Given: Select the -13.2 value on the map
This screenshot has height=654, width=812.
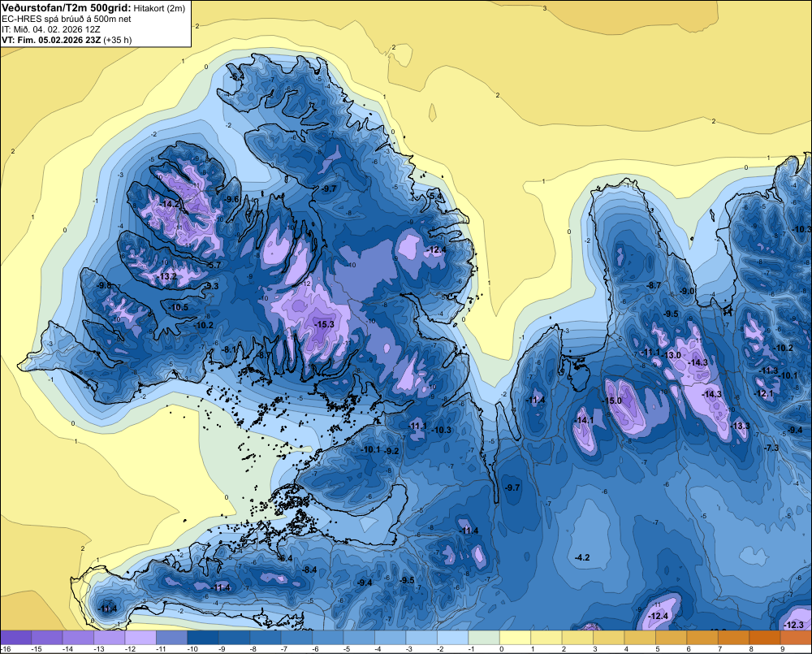Looking at the screenshot, I should pos(167,277).
